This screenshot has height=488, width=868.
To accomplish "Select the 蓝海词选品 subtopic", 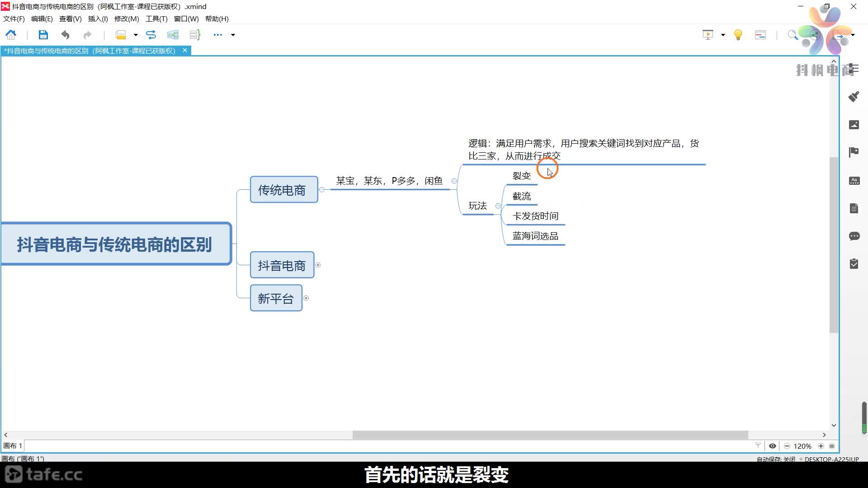I will (536, 236).
